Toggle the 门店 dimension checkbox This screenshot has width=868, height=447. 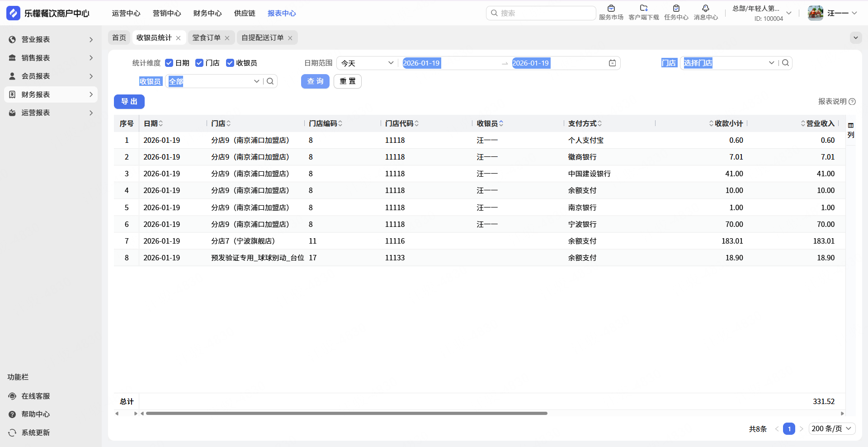click(x=199, y=63)
